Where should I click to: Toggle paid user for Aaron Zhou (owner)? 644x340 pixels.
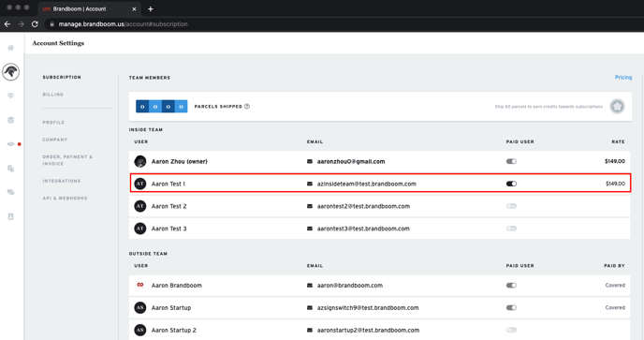point(511,162)
